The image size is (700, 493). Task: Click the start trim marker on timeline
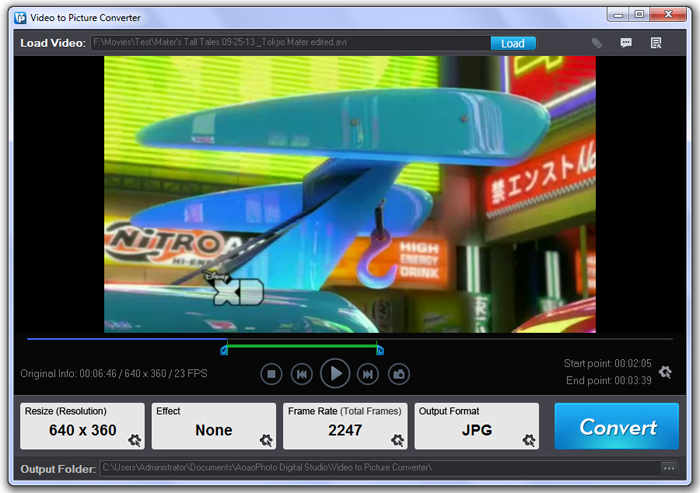click(224, 350)
